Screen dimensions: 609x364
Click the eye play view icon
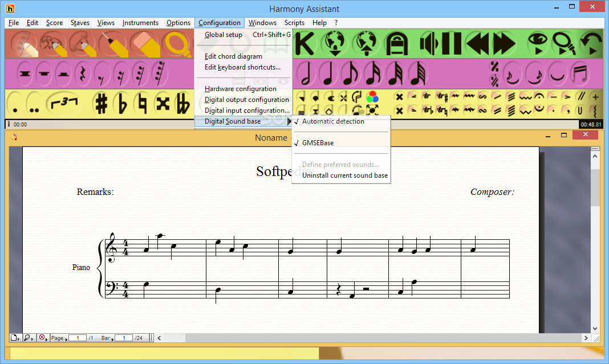click(x=537, y=44)
